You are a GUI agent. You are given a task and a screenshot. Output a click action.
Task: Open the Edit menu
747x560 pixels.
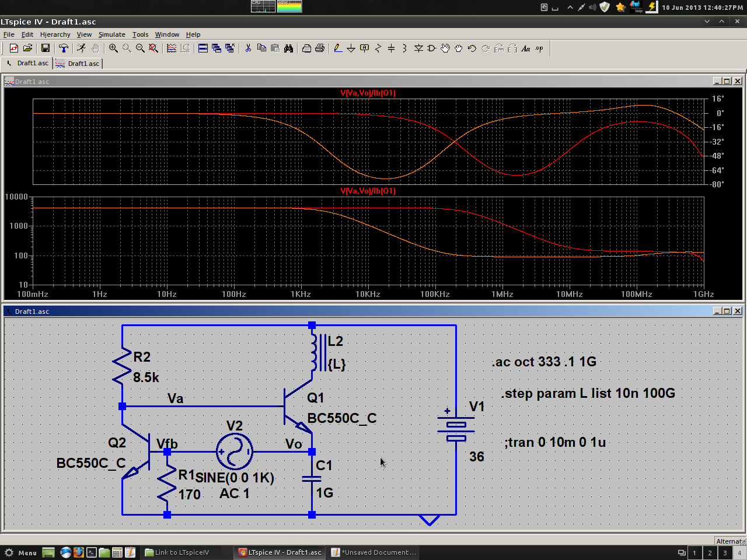coord(27,34)
